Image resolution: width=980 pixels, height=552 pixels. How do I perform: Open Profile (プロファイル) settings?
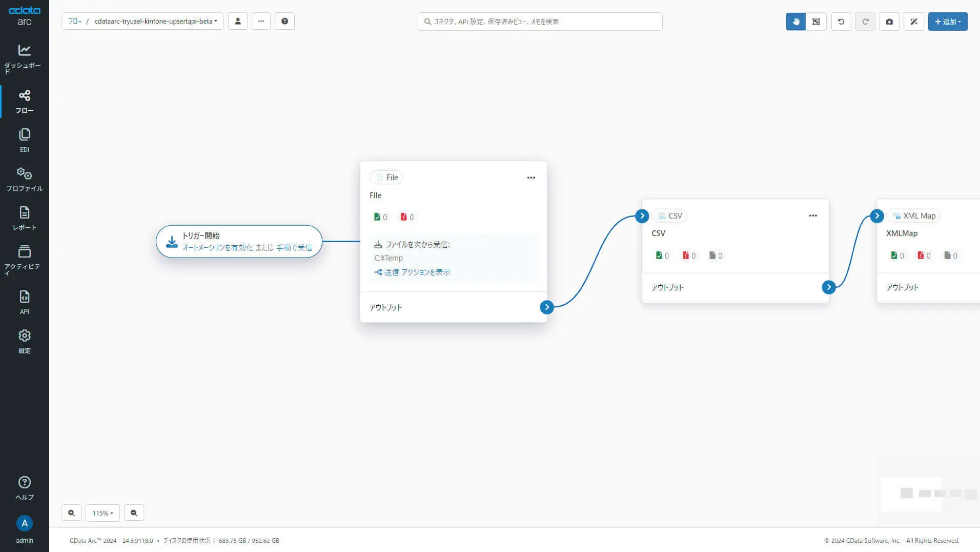click(24, 180)
